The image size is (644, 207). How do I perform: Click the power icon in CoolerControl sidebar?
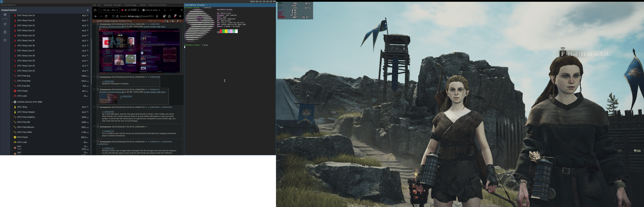[5, 40]
